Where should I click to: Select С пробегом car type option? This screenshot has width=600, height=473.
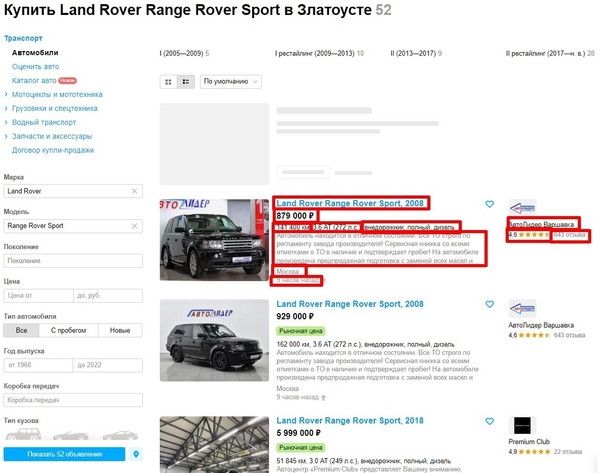(68, 330)
